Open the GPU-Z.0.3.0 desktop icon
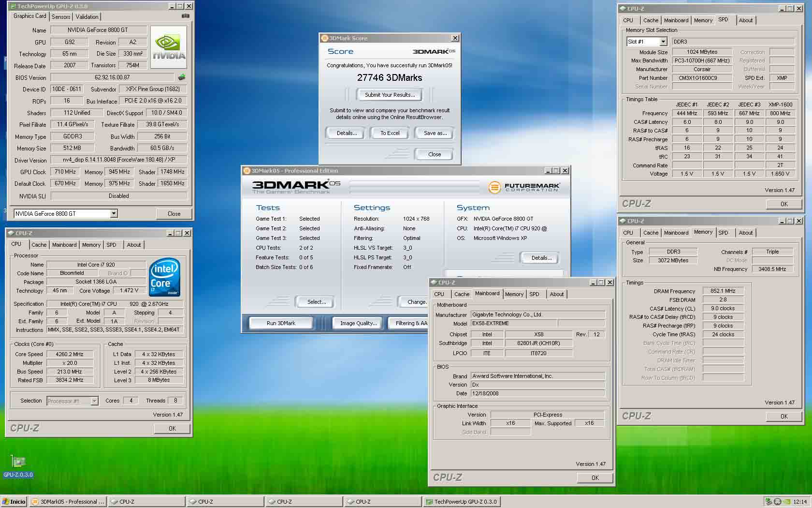The width and height of the screenshot is (812, 508). 18,466
